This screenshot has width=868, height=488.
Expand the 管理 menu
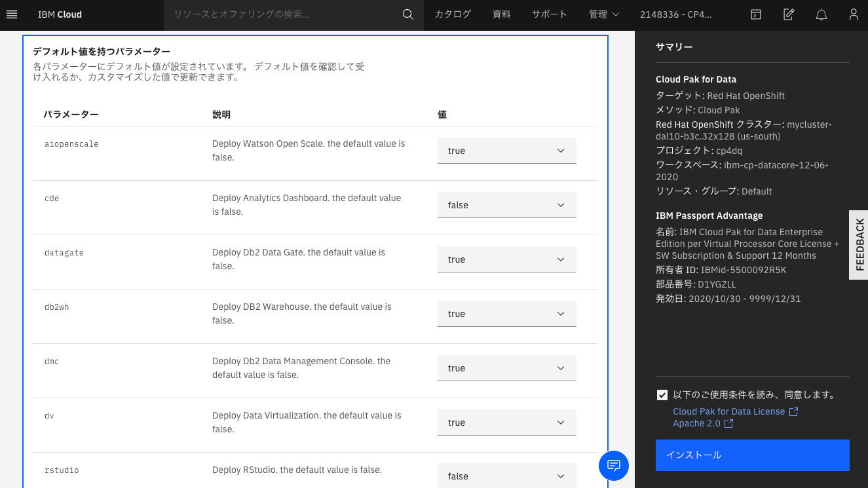604,14
